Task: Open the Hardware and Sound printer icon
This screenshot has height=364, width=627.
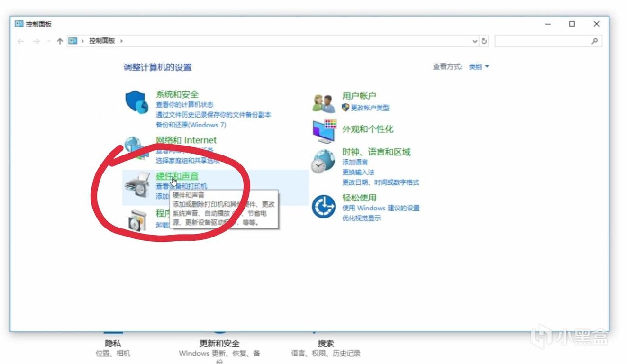Action: click(136, 186)
